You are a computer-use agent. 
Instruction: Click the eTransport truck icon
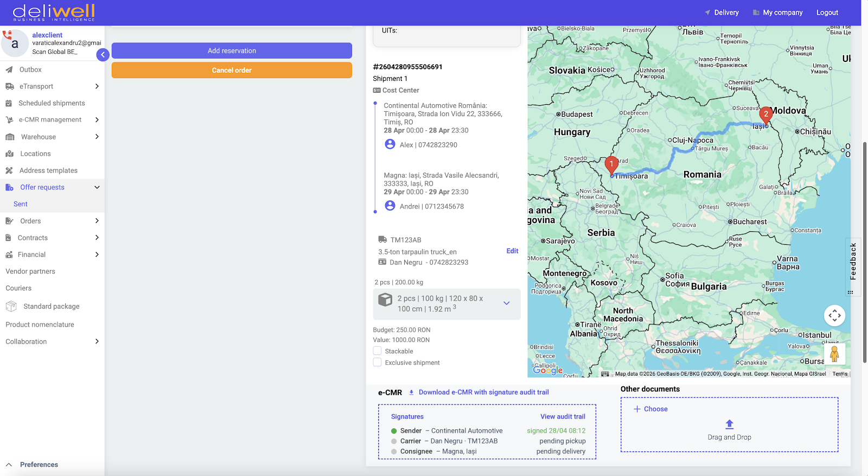coord(9,86)
